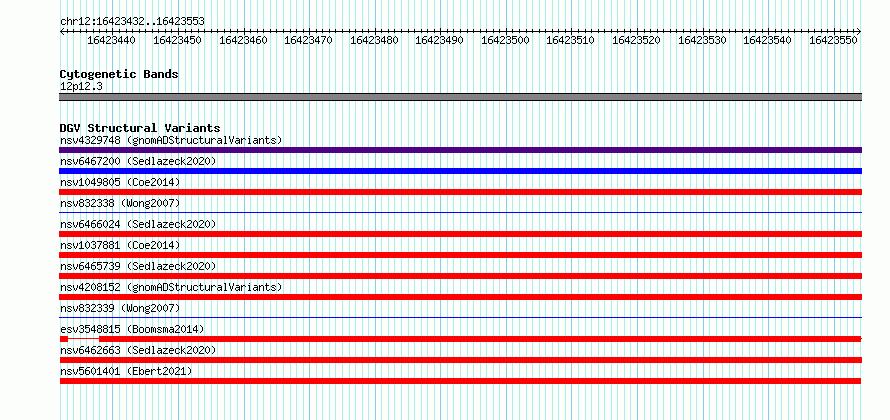Open variant label nsv832339 (Wong2007)
The height and width of the screenshot is (420, 890).
click(x=120, y=308)
